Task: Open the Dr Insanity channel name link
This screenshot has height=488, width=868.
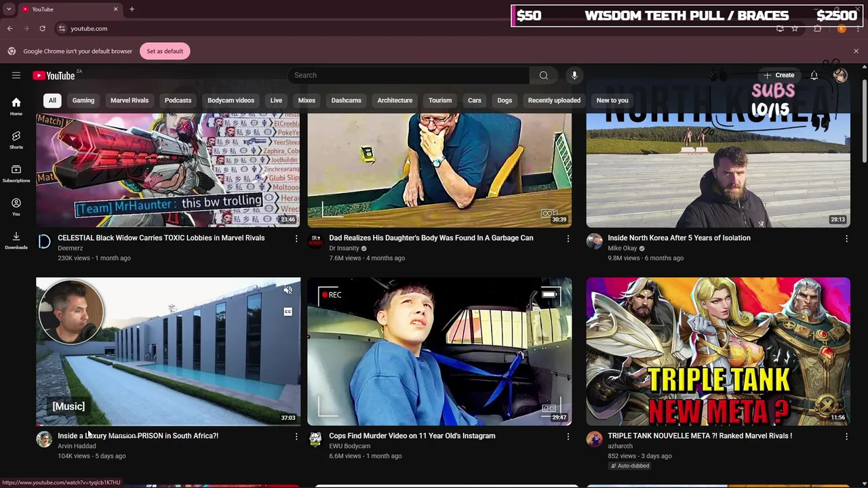Action: (344, 248)
